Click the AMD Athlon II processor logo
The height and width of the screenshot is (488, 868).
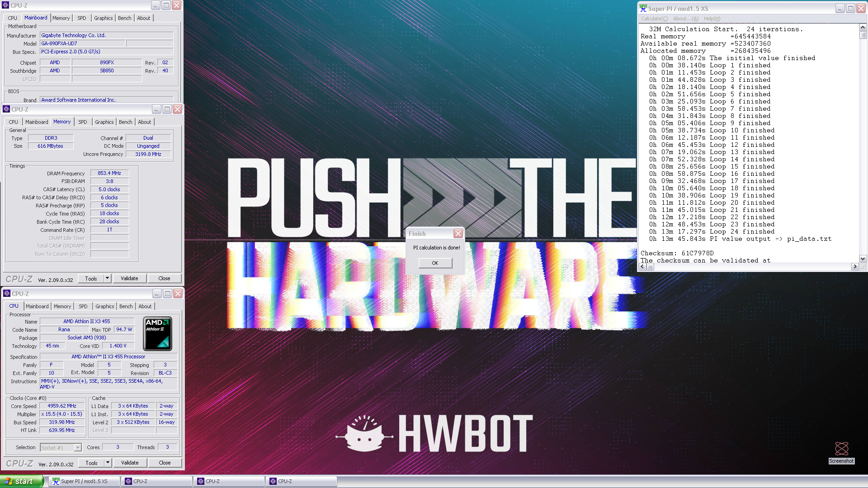pyautogui.click(x=157, y=333)
